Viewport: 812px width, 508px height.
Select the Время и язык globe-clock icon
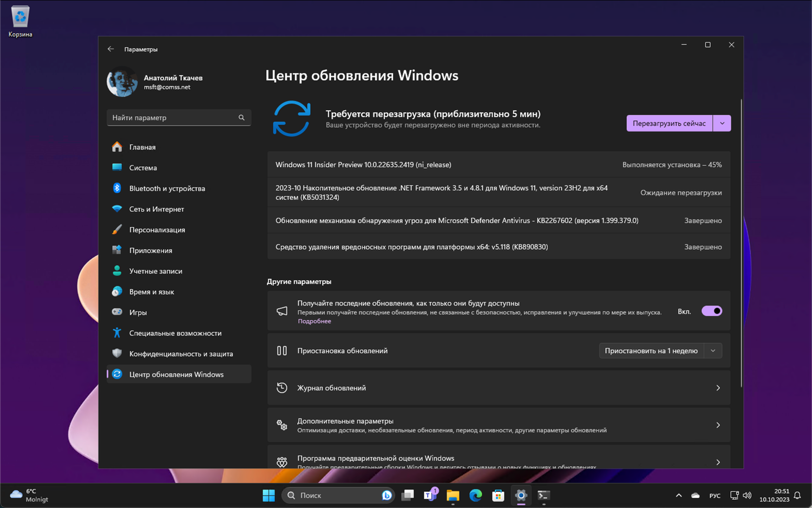pos(117,291)
